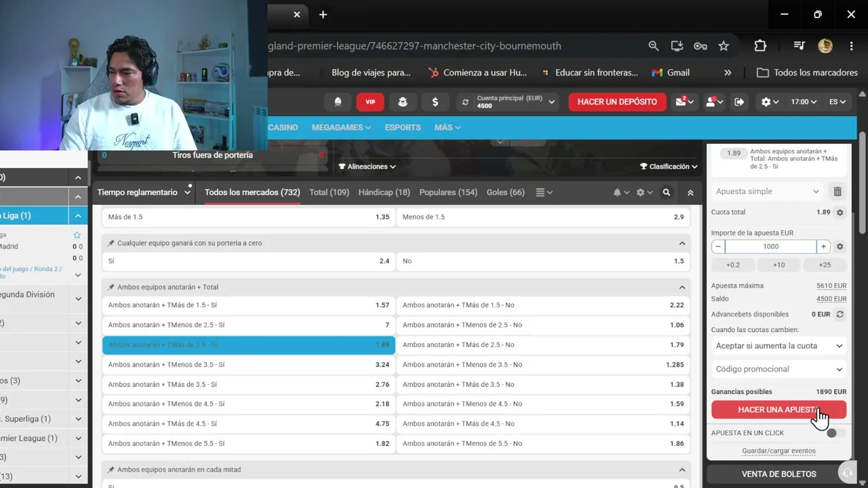
Task: Click the VIP badge icon
Action: click(370, 102)
